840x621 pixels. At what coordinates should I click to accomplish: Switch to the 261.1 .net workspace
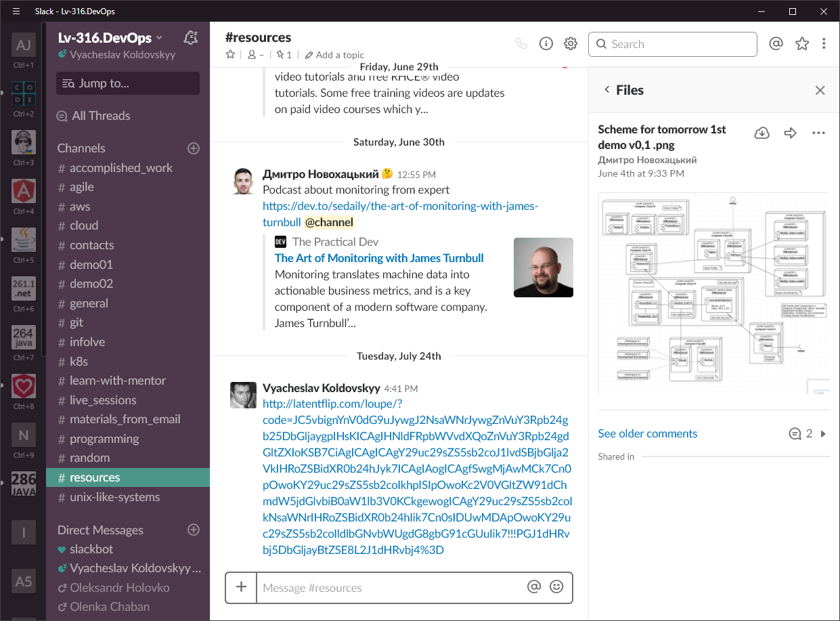[24, 289]
